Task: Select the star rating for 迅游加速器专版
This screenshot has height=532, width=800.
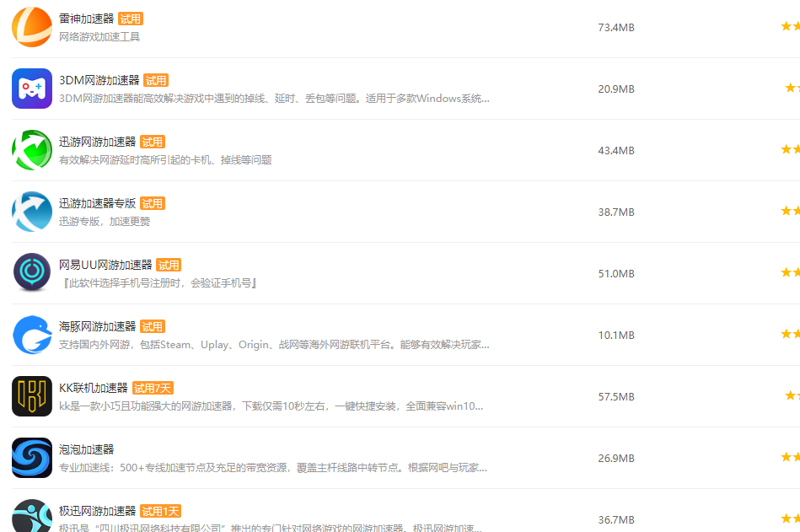Action: 791,211
